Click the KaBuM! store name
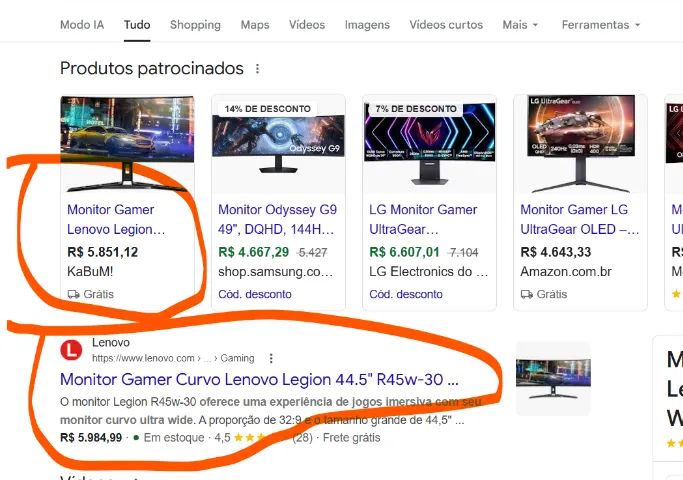This screenshot has height=480, width=683. 90,272
